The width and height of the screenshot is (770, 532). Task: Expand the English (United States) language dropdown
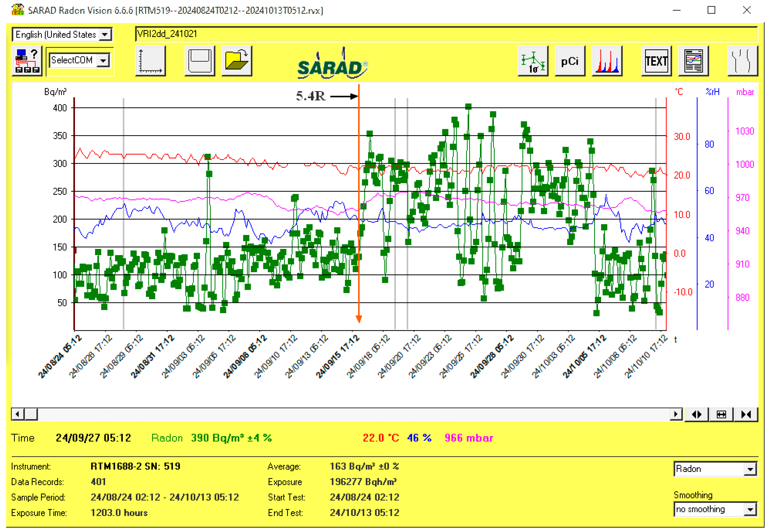point(105,34)
